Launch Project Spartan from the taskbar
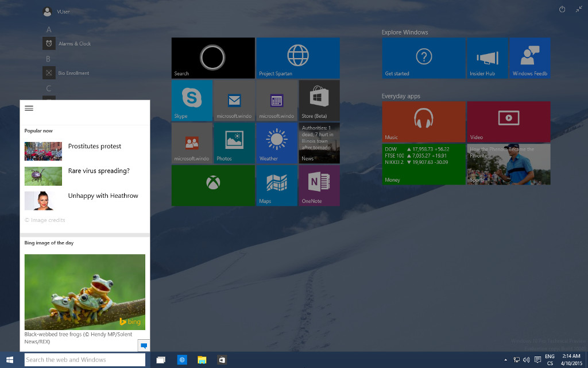 point(182,360)
